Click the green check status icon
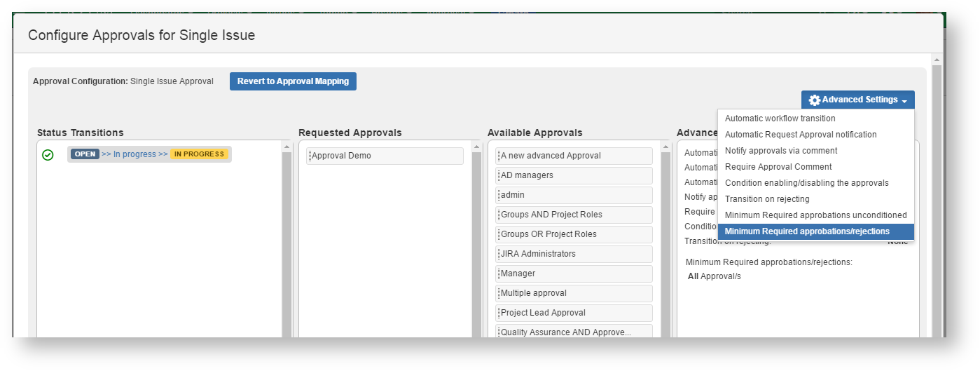The width and height of the screenshot is (980, 371). click(48, 155)
